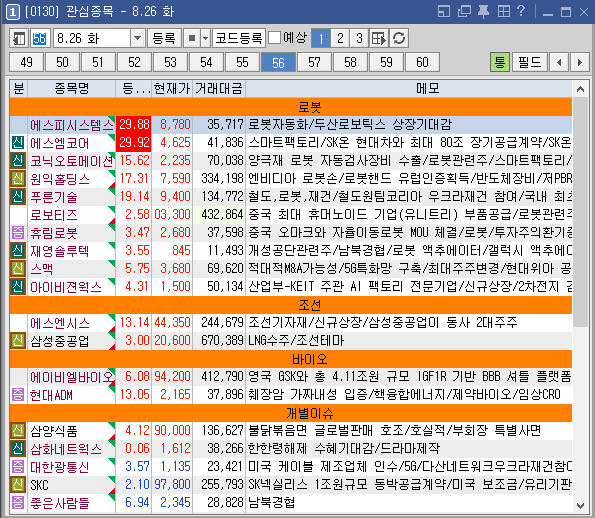Click the vertical scrollbar thumb
Viewport: 595px width, 518px height.
(x=580, y=212)
